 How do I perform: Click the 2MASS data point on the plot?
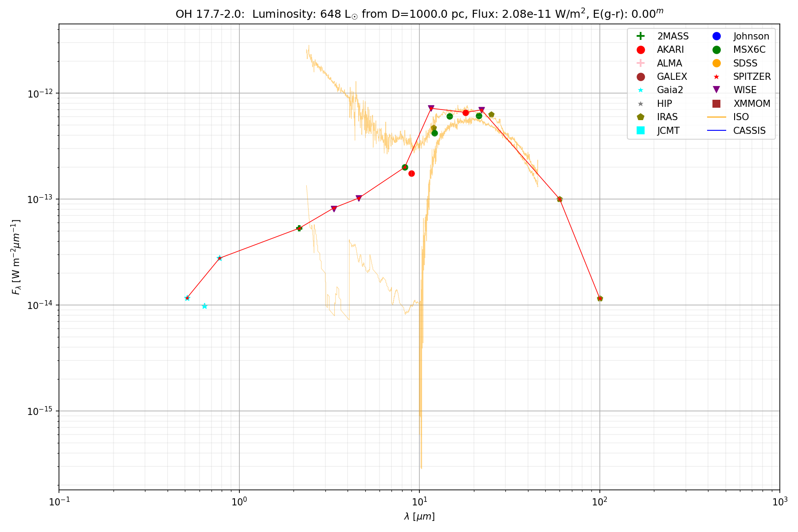coord(299,228)
